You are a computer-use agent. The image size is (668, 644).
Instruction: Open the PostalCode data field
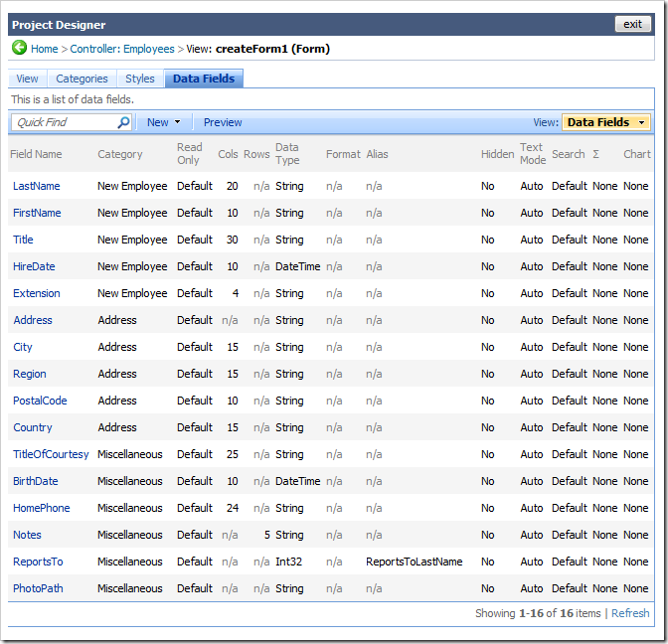coord(40,401)
